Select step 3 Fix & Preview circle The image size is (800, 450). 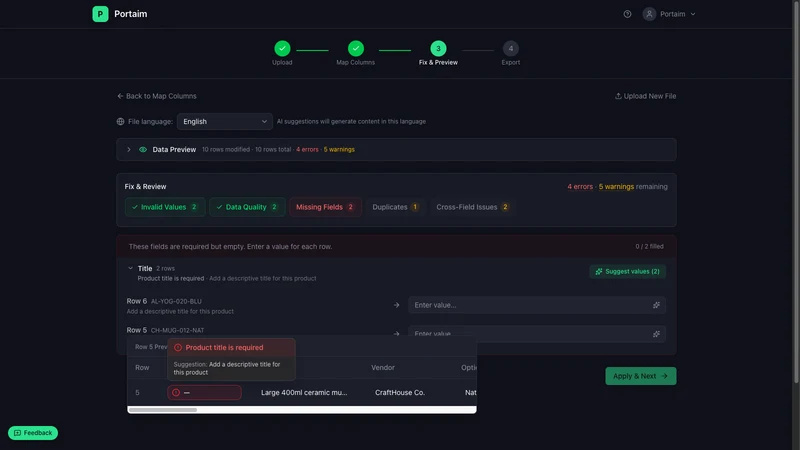click(438, 48)
